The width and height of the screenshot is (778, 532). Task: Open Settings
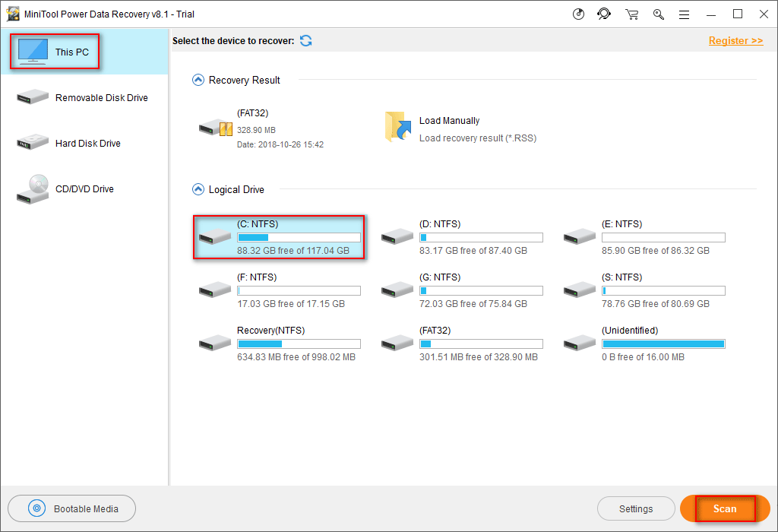pyautogui.click(x=636, y=508)
